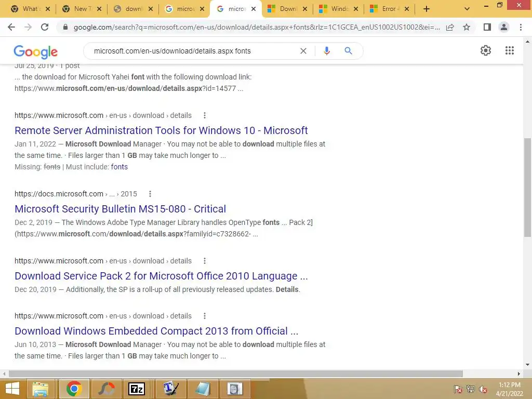Open Windows Start menu

click(x=12, y=389)
